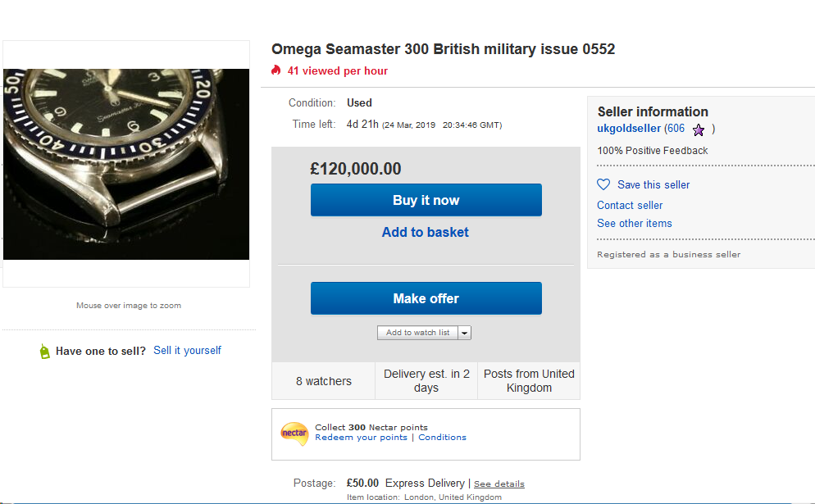This screenshot has height=504, width=815.
Task: Click Redeem your points link
Action: pos(361,438)
